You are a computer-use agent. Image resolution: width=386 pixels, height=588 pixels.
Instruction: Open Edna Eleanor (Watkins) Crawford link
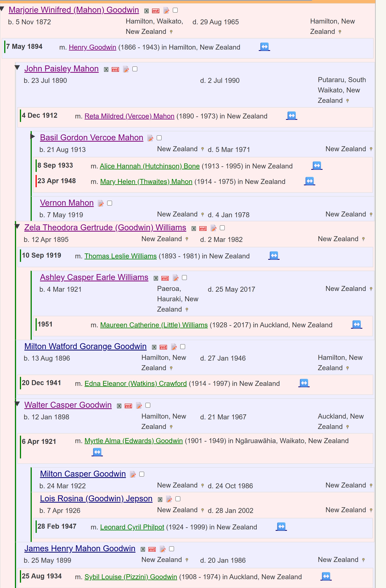136,383
